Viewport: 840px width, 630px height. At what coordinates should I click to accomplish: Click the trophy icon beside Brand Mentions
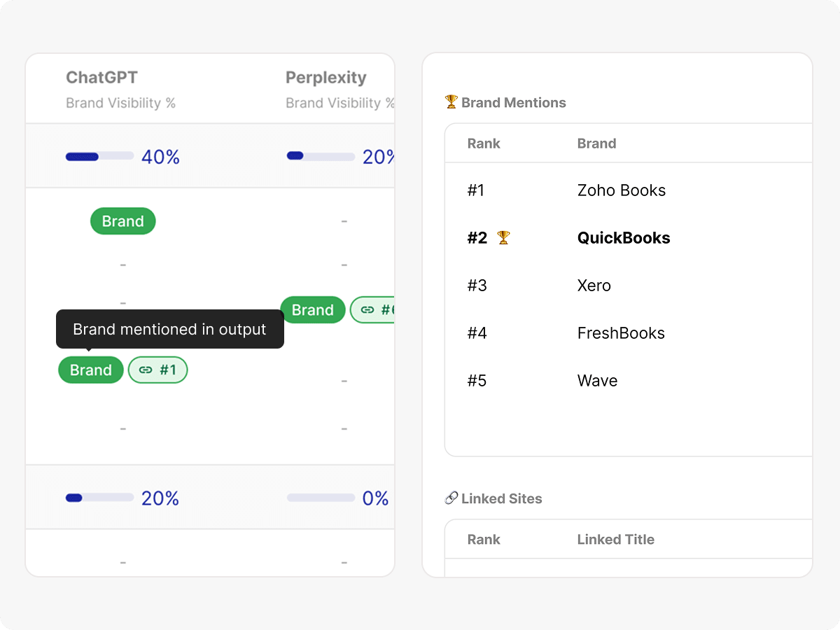(451, 102)
